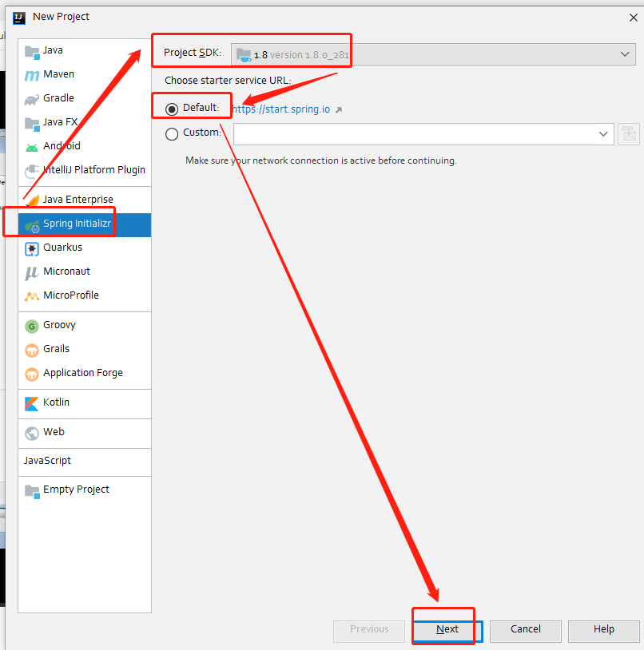Image resolution: width=644 pixels, height=650 pixels.
Task: Choose Java in the project type list
Action: 85,50
